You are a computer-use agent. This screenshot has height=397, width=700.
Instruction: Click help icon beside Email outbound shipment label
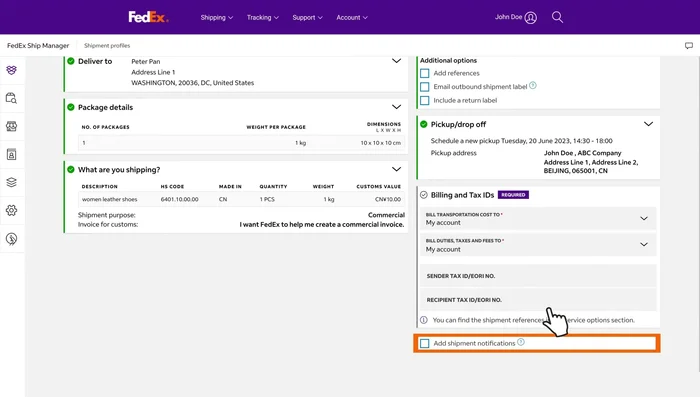[533, 85]
